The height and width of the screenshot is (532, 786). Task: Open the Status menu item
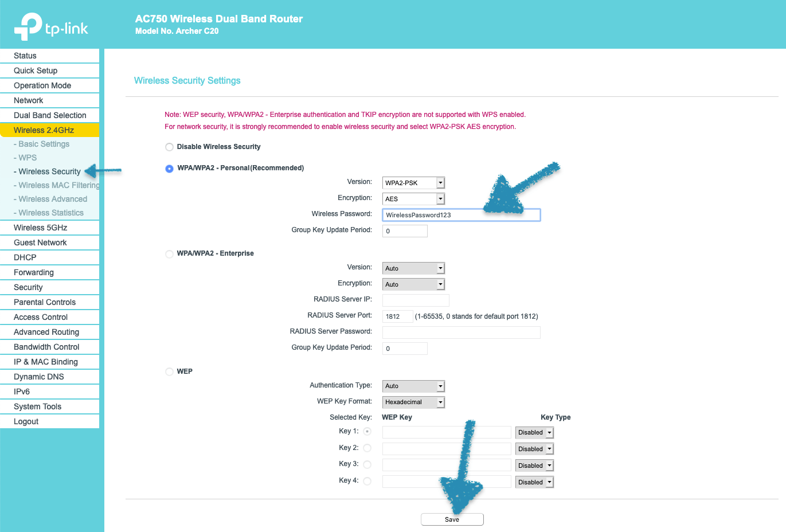25,56
